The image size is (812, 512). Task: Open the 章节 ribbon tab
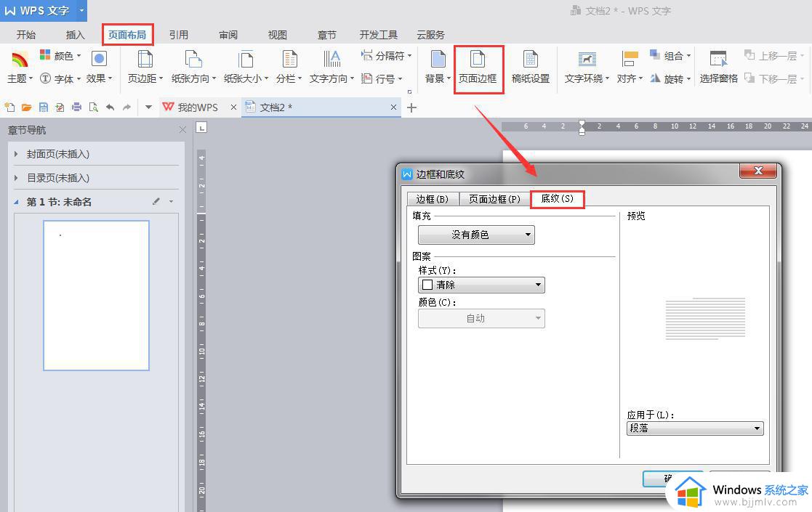[327, 35]
